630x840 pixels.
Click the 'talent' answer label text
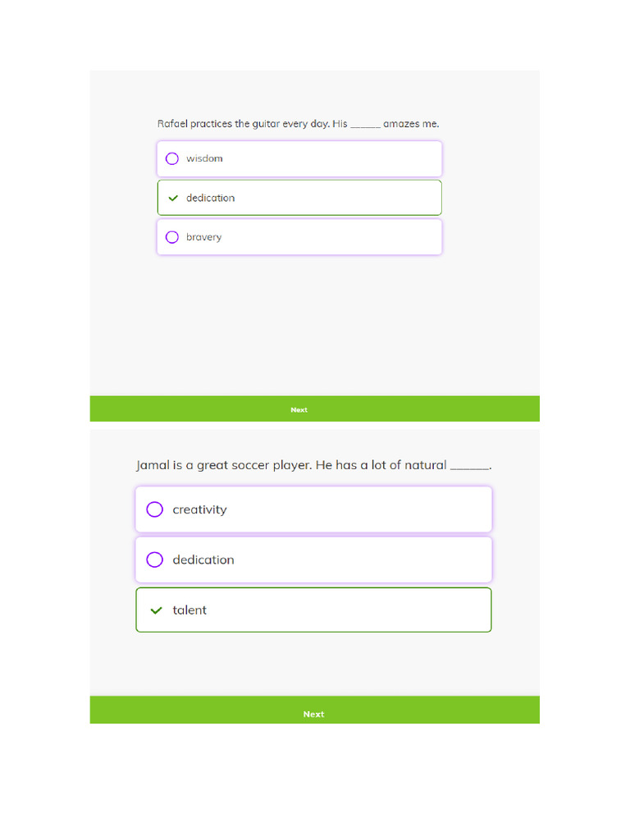click(x=189, y=610)
